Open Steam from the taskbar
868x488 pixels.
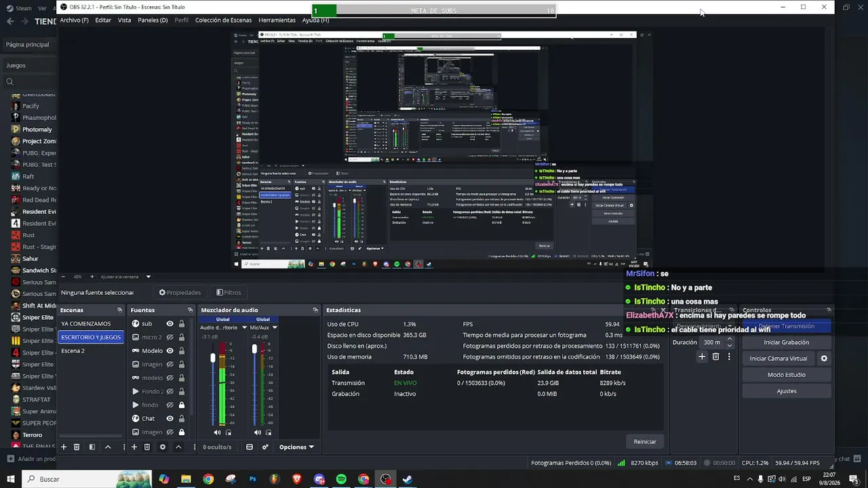click(x=408, y=479)
